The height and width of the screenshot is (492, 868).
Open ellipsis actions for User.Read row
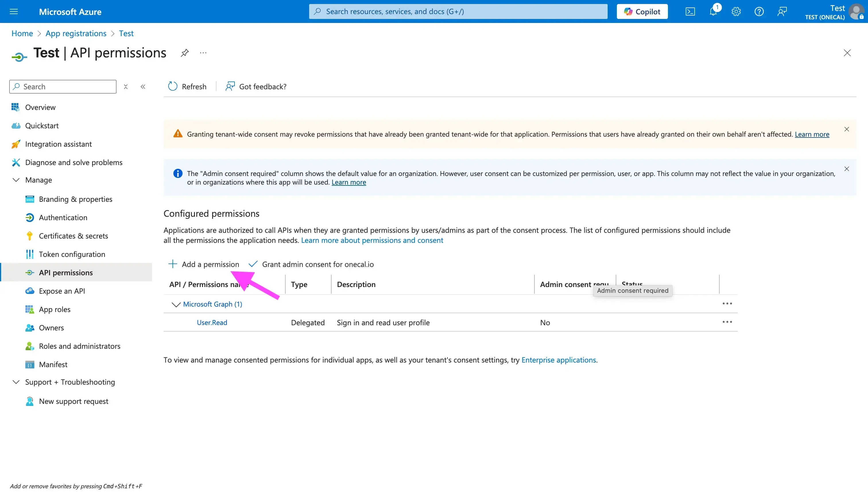(x=727, y=322)
